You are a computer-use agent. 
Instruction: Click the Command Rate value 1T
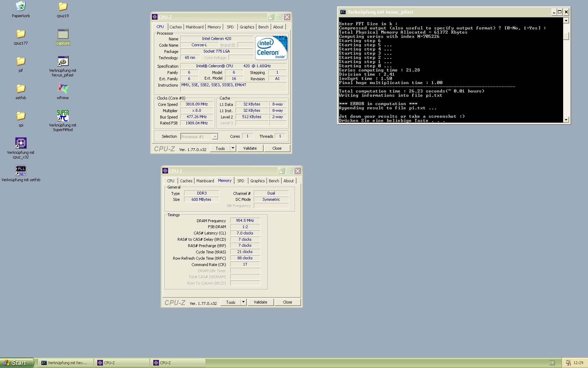(245, 264)
